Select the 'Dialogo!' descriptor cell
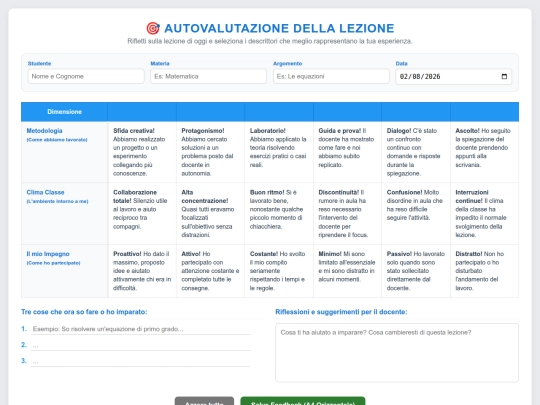 click(416, 152)
